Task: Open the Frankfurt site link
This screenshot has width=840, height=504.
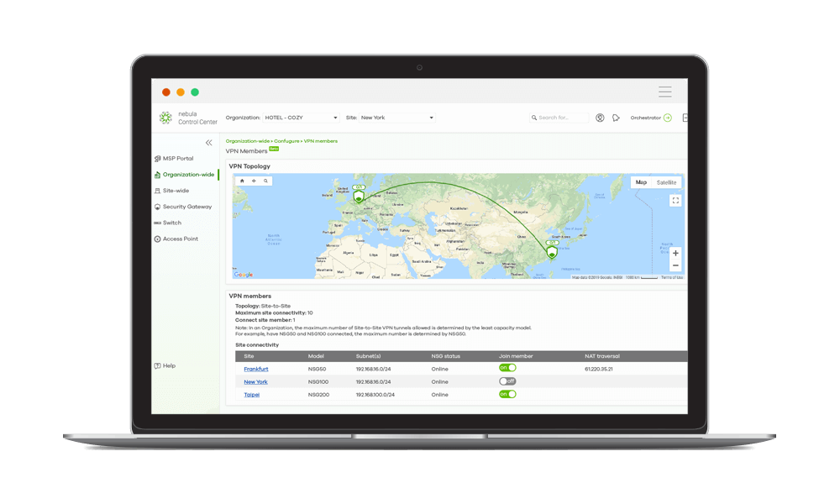Action: pyautogui.click(x=255, y=369)
